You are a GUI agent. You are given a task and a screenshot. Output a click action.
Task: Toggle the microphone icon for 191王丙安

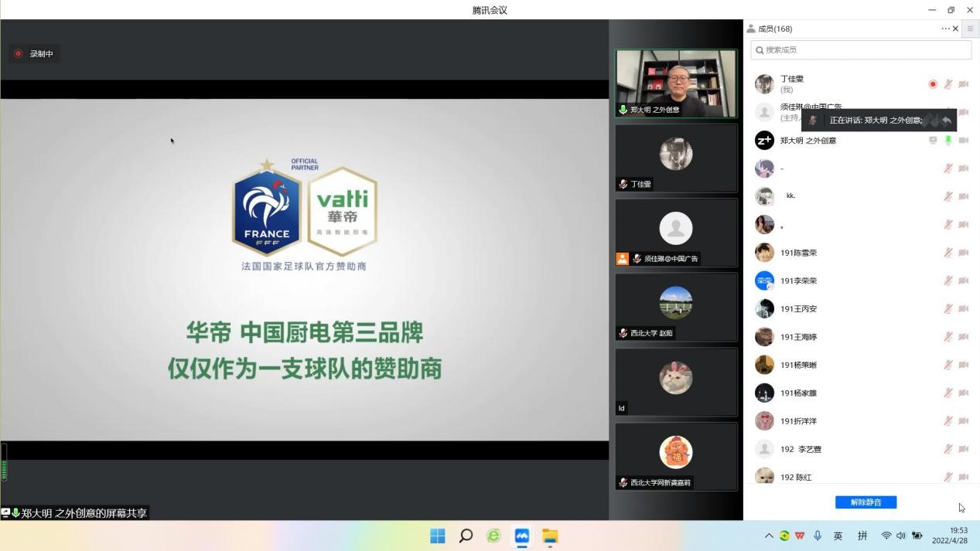coord(948,309)
